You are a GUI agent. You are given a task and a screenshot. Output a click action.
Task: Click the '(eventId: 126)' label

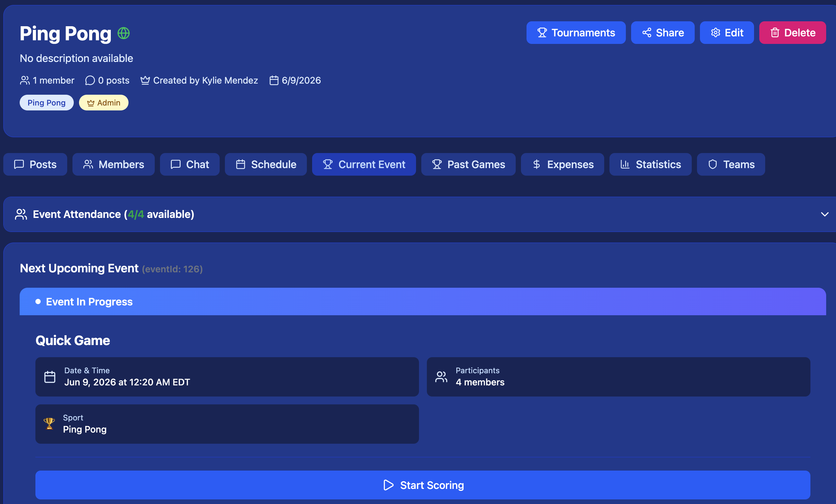172,269
